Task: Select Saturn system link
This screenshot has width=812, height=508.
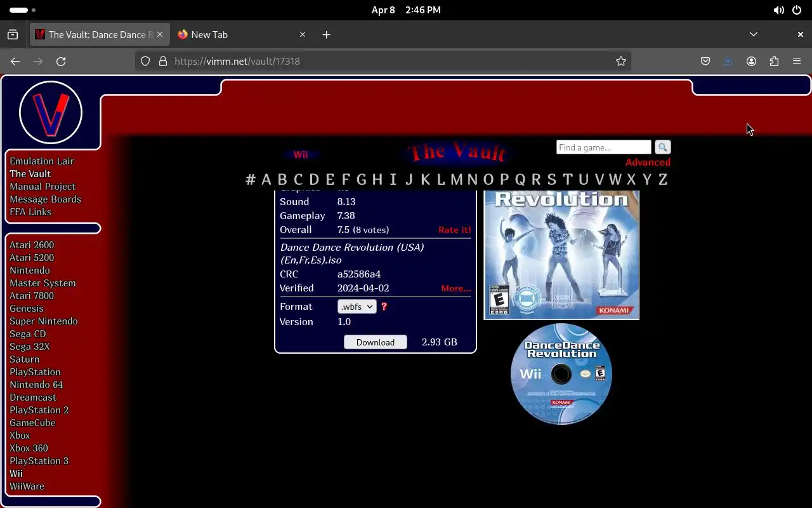Action: pyautogui.click(x=24, y=359)
